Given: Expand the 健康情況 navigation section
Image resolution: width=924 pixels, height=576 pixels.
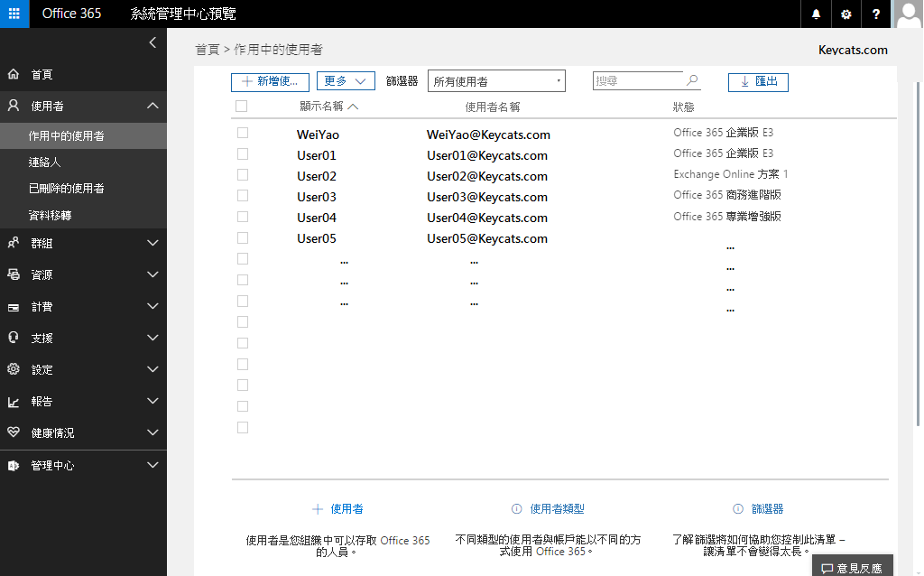Looking at the screenshot, I should (152, 432).
